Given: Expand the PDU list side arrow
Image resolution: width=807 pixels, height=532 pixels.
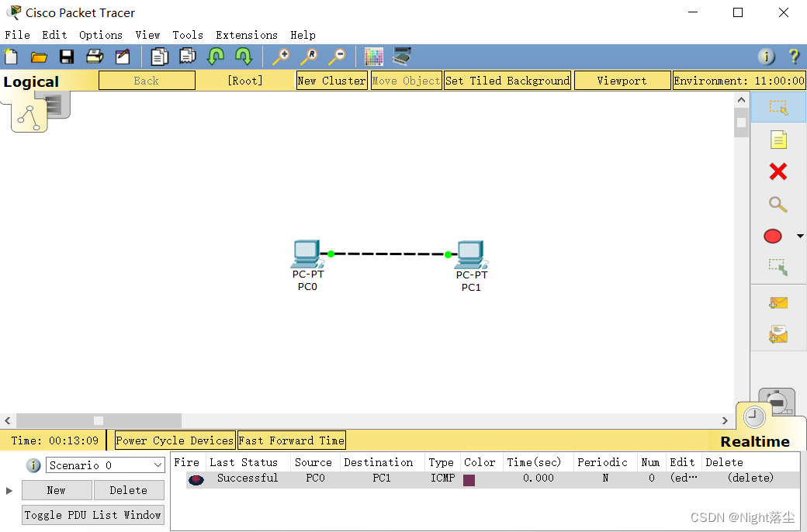Looking at the screenshot, I should tap(9, 490).
